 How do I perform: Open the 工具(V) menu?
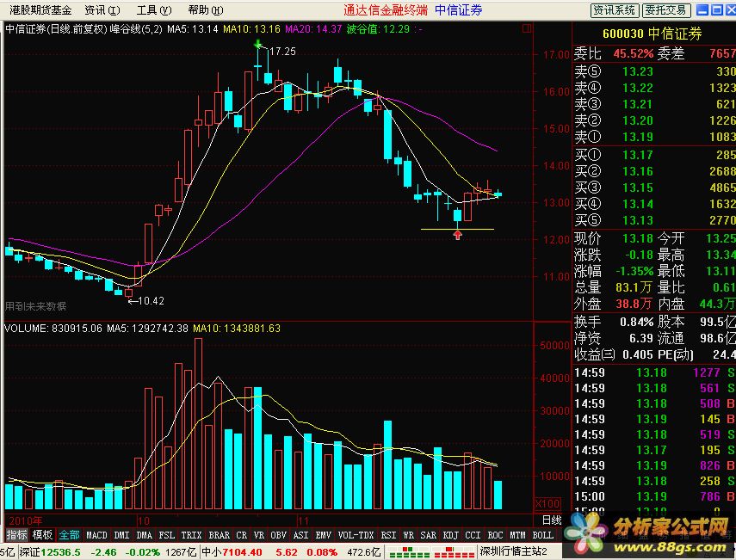154,9
